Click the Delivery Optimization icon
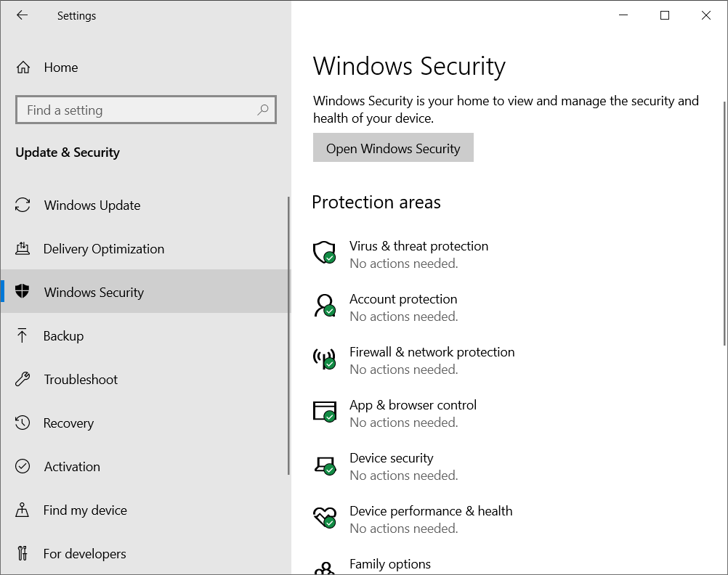 (x=23, y=249)
